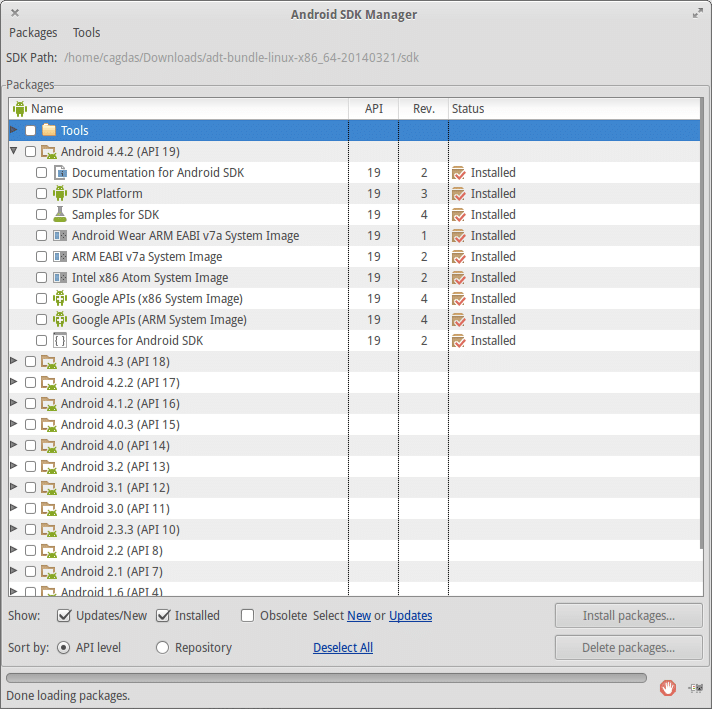Click installed status icon for Samples for SDK

(459, 214)
